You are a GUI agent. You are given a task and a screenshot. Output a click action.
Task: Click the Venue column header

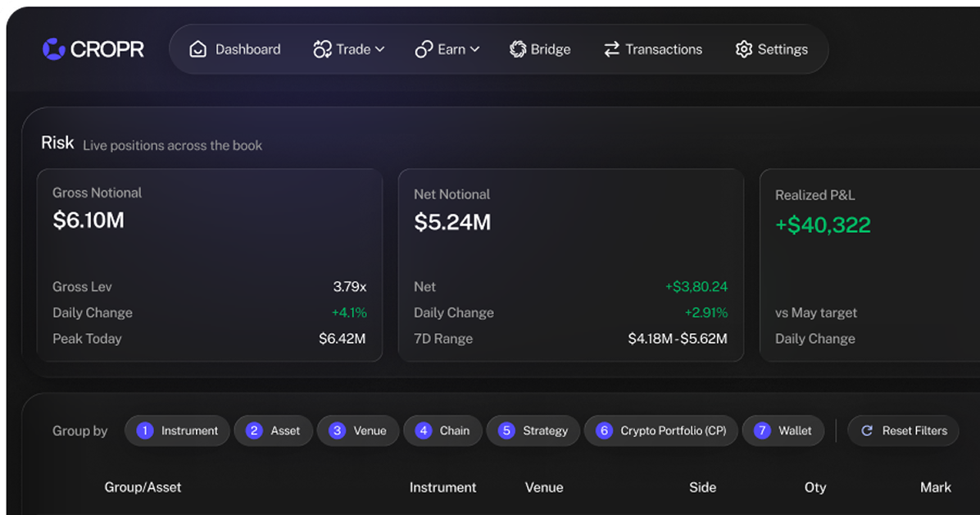(x=544, y=487)
